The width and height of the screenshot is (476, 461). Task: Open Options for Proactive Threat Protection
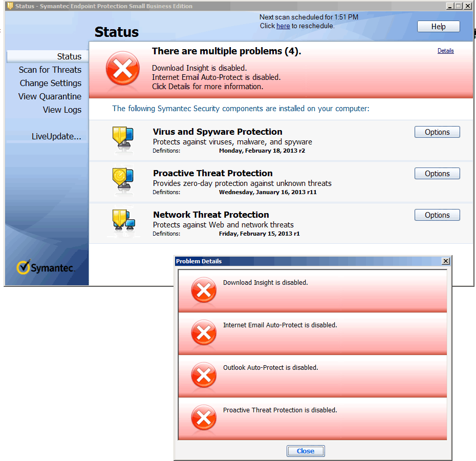pos(437,174)
